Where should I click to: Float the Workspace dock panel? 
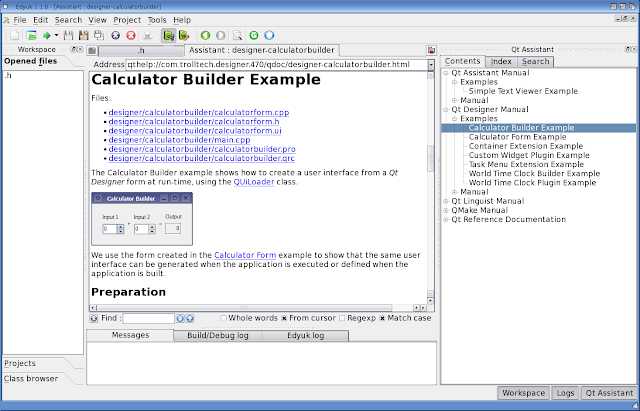pyautogui.click(x=73, y=49)
